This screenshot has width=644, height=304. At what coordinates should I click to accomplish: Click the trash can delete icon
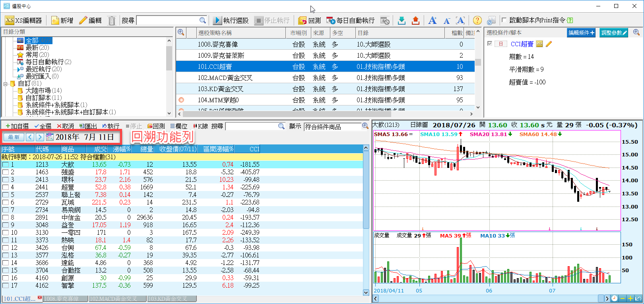(x=112, y=20)
